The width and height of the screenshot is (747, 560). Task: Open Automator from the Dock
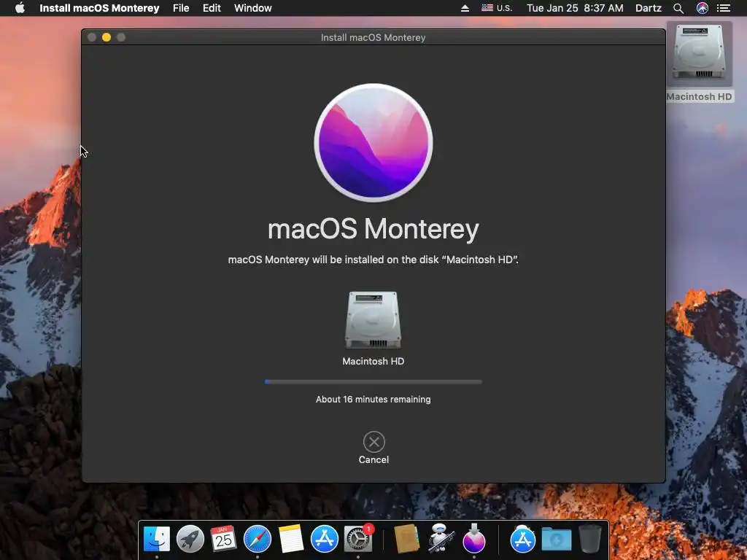[440, 539]
